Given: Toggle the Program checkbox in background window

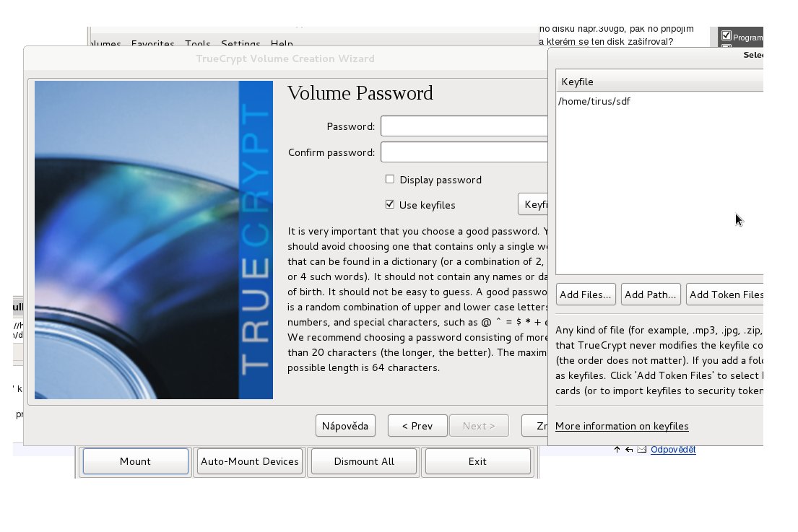Looking at the screenshot, I should click(727, 35).
